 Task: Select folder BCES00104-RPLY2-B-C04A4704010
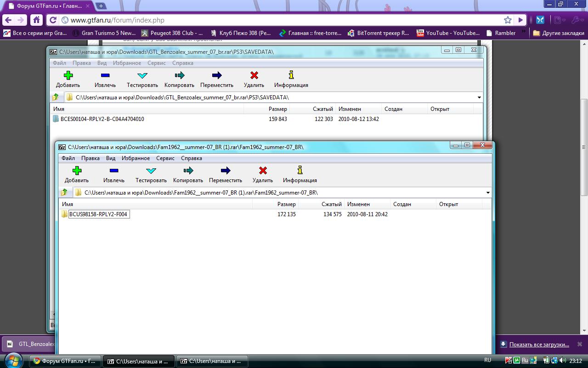coord(102,119)
